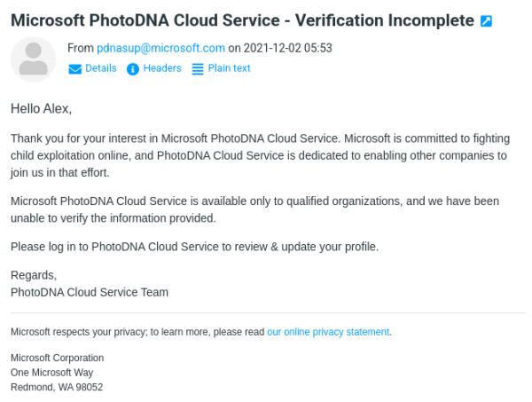532x402 pixels.
Task: View the message Headers
Action: click(x=162, y=68)
